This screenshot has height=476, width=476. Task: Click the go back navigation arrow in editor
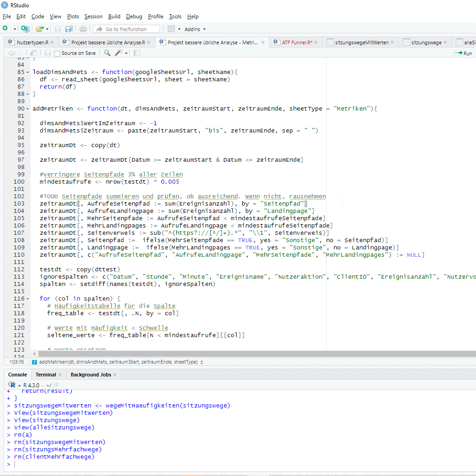click(x=11, y=53)
